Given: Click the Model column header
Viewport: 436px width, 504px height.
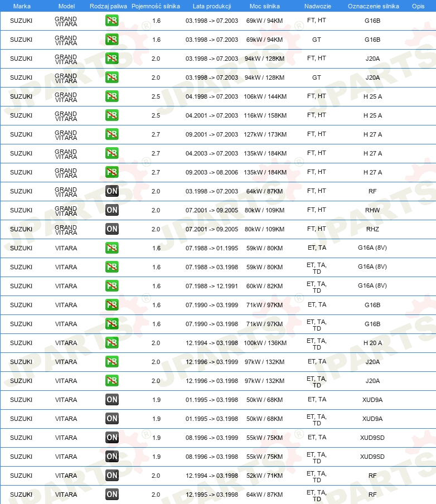Looking at the screenshot, I should click(66, 6).
